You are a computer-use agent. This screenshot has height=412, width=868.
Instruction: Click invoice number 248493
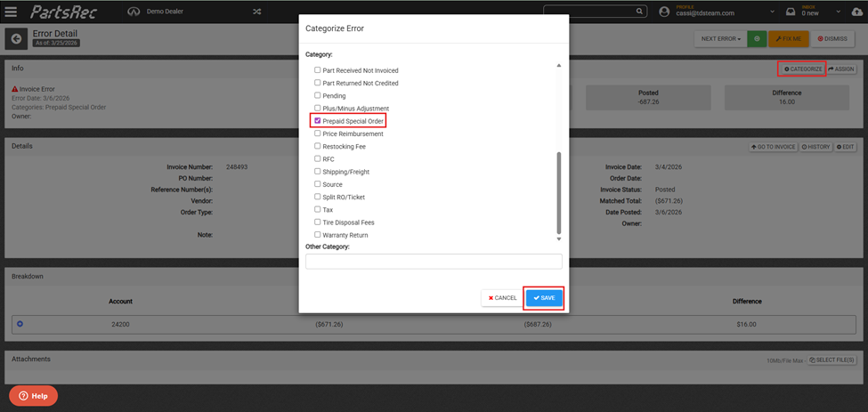237,166
